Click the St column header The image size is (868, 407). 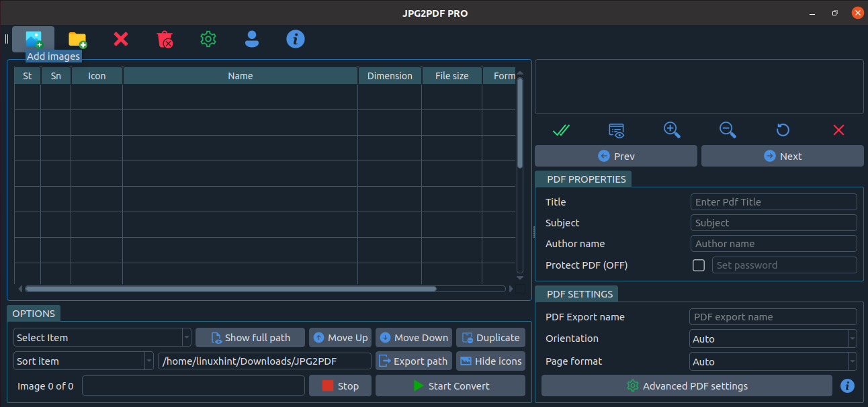point(28,76)
